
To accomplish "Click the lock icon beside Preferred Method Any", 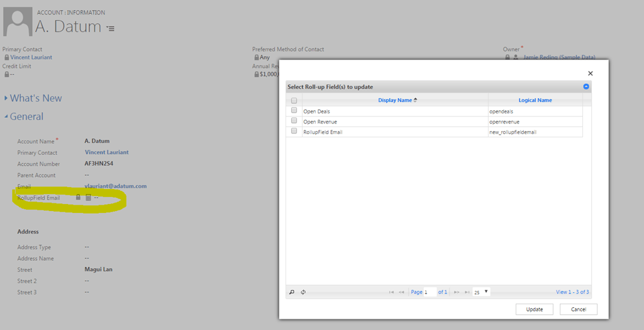I will (257, 57).
